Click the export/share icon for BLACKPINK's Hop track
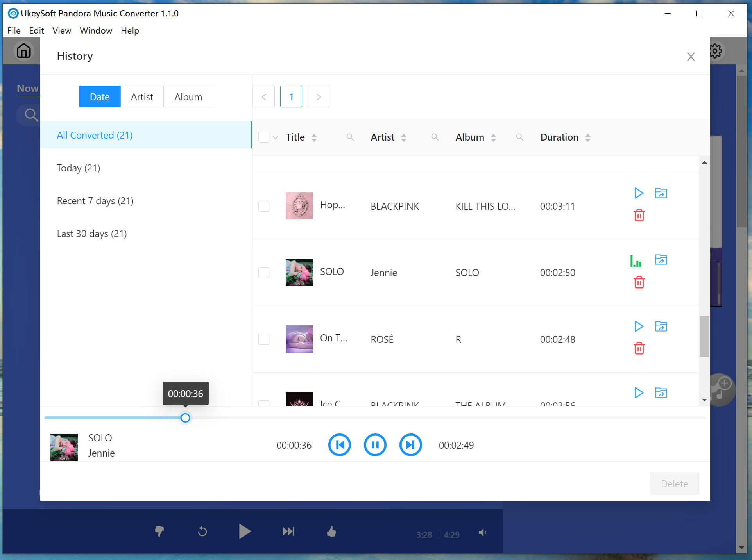752x560 pixels. click(661, 193)
